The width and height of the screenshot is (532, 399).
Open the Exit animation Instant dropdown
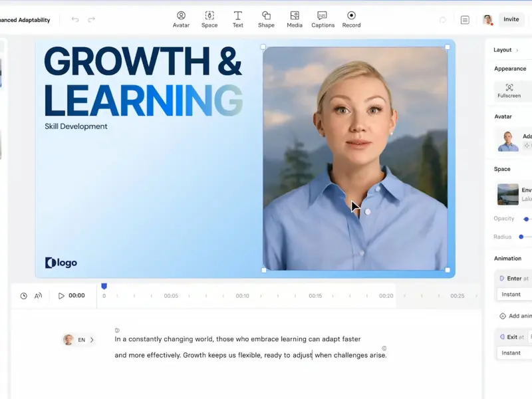514,353
